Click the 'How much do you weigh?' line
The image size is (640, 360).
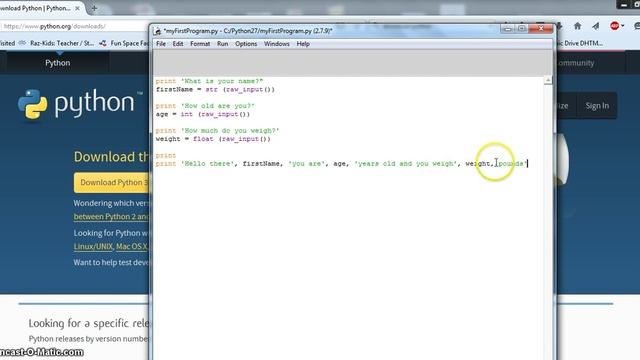click(x=217, y=131)
